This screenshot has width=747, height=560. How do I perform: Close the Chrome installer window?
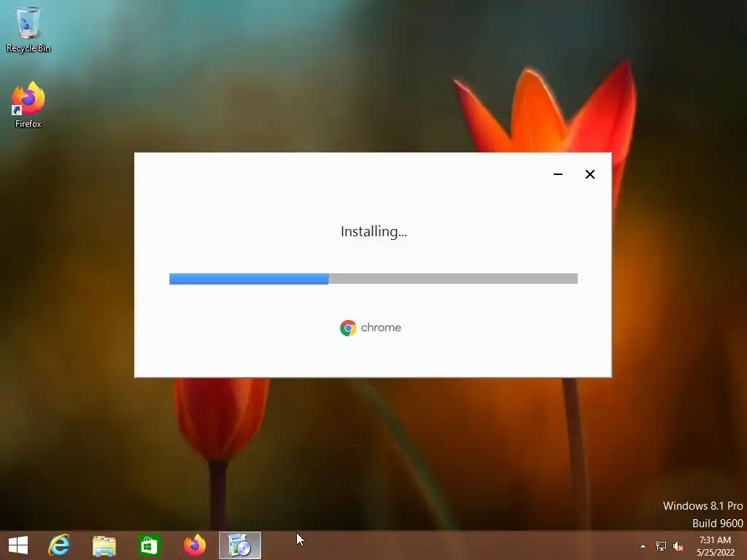tap(589, 174)
